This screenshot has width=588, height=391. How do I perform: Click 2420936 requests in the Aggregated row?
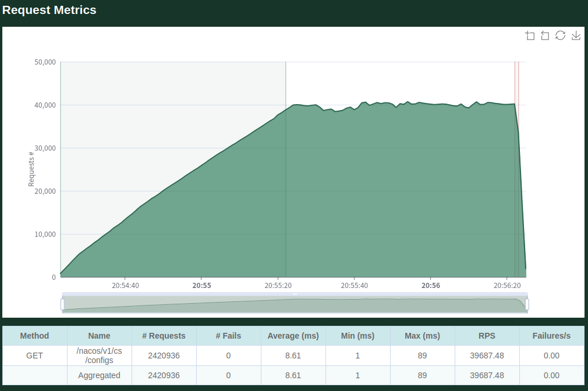(164, 375)
